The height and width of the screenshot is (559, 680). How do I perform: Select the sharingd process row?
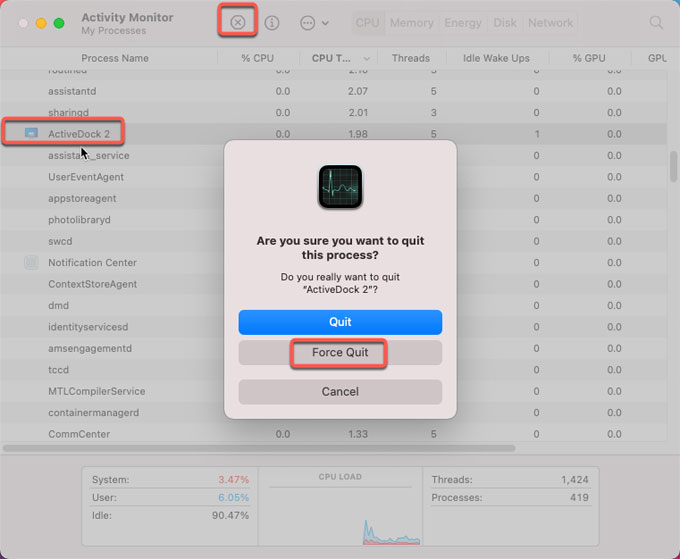pyautogui.click(x=333, y=112)
